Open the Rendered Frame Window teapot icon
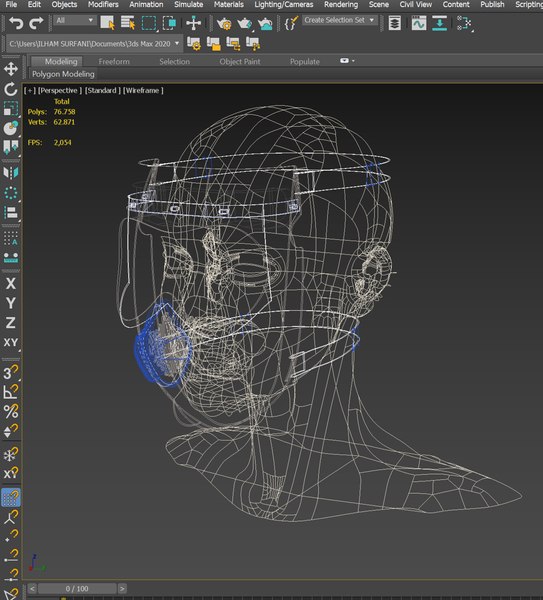The image size is (543, 600). [244, 24]
